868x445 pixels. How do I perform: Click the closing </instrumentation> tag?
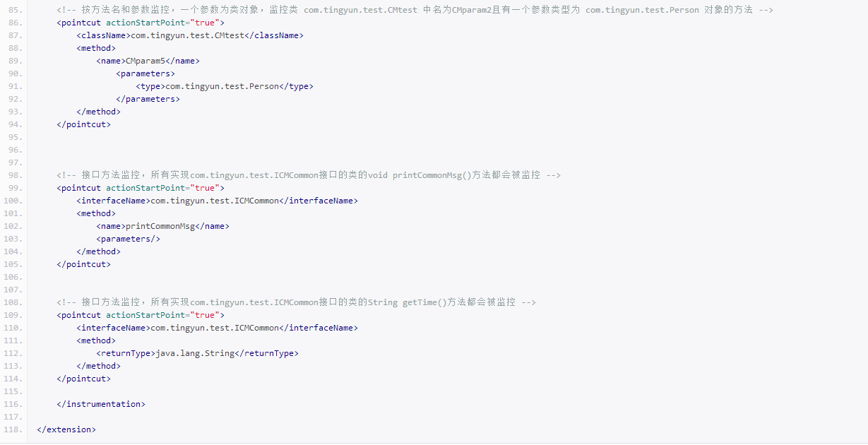(x=101, y=404)
